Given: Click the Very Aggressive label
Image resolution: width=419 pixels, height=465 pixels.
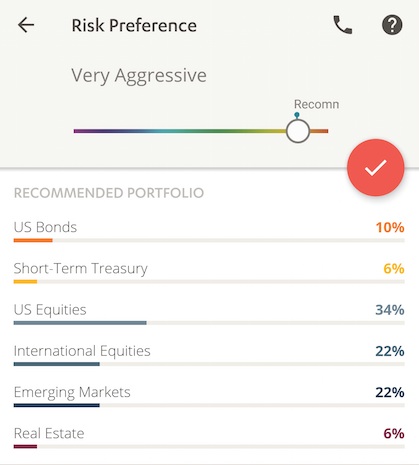Looking at the screenshot, I should tap(139, 76).
